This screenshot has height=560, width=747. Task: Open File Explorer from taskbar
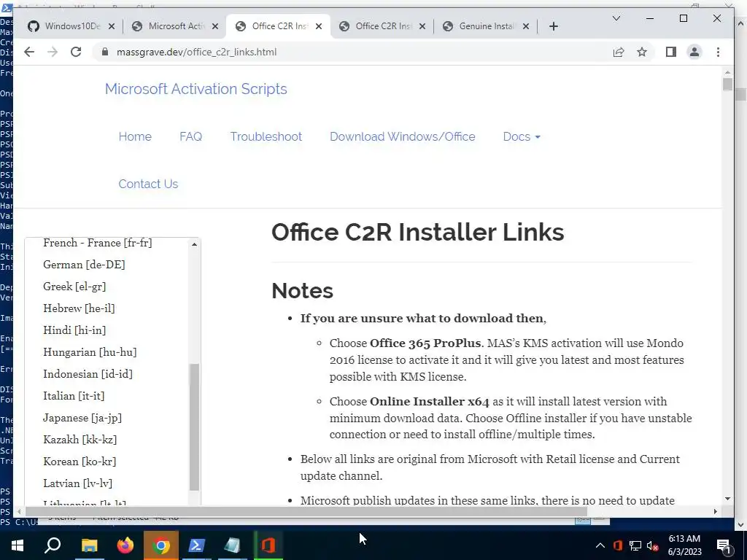coord(89,545)
